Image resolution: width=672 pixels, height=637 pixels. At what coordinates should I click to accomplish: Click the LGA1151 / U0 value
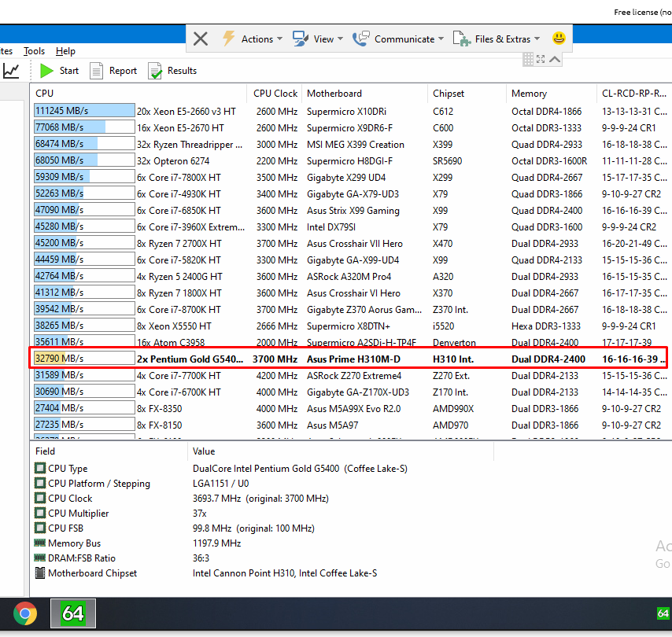[x=220, y=484]
